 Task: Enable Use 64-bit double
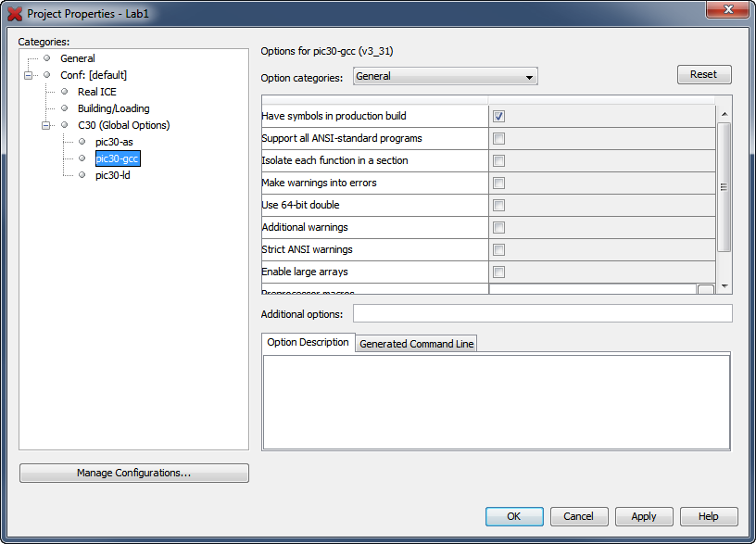click(498, 205)
